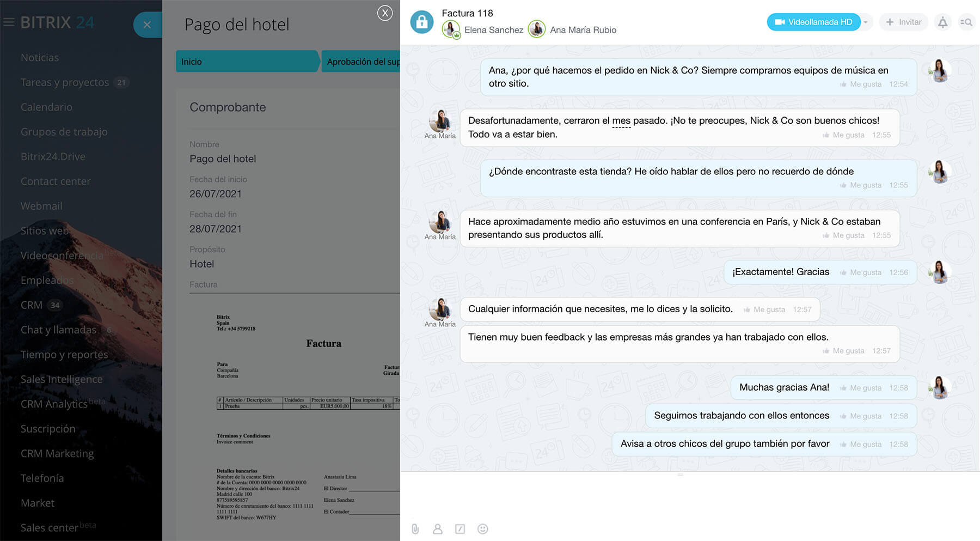Open the emoji smiley picker
This screenshot has width=980, height=541.
click(x=482, y=529)
